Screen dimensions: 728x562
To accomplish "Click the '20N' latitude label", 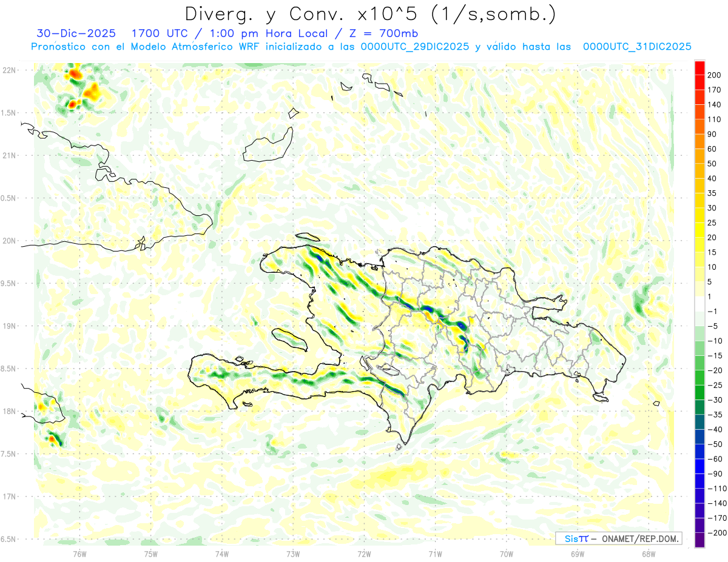I will (x=8, y=241).
